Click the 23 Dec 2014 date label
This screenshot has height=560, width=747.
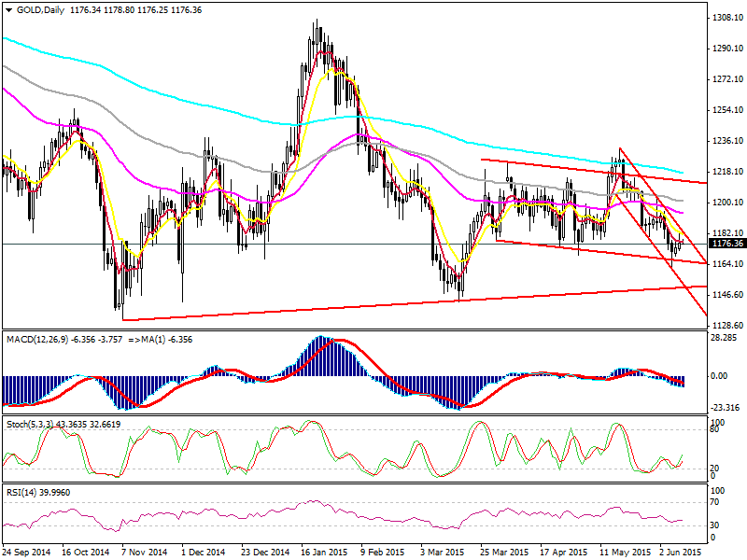tap(265, 553)
